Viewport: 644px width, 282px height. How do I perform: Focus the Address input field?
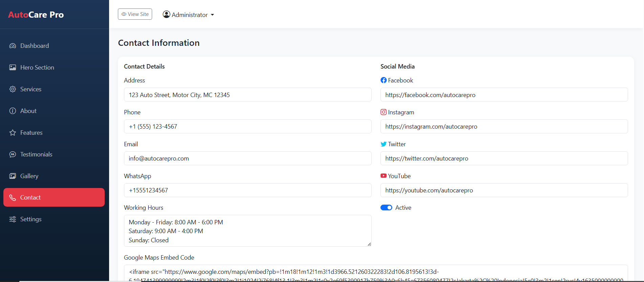[247, 95]
